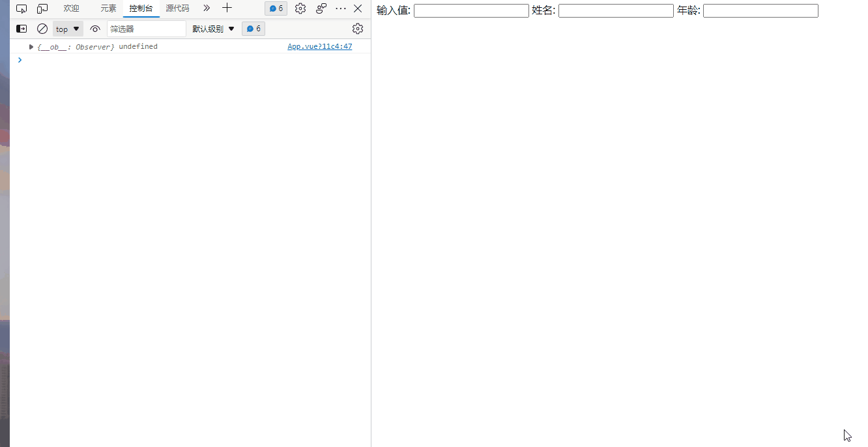This screenshot has width=868, height=447.
Task: Toggle device emulation mode icon
Action: click(x=42, y=8)
